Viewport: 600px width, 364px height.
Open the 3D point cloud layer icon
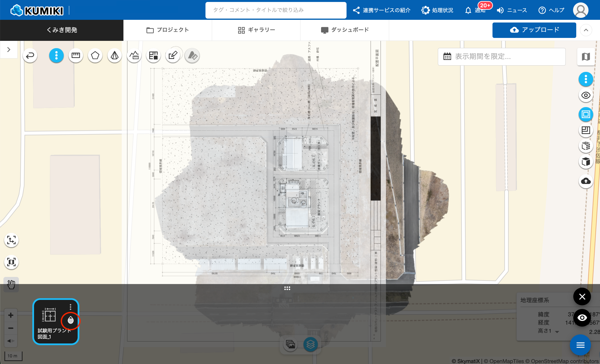click(x=586, y=146)
